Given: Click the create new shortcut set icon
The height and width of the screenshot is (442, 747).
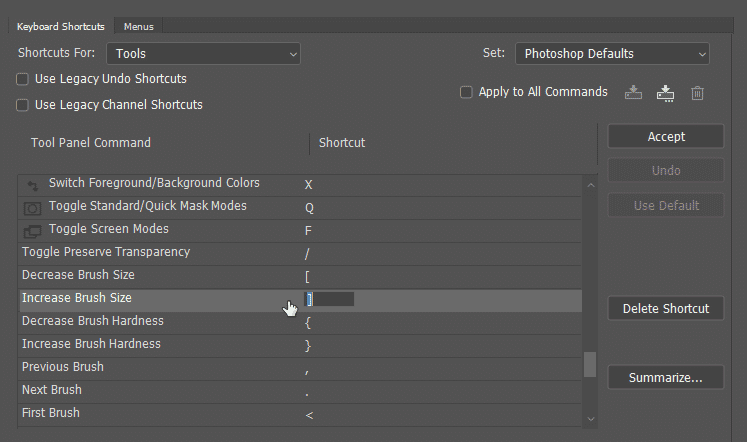Looking at the screenshot, I should [x=665, y=93].
